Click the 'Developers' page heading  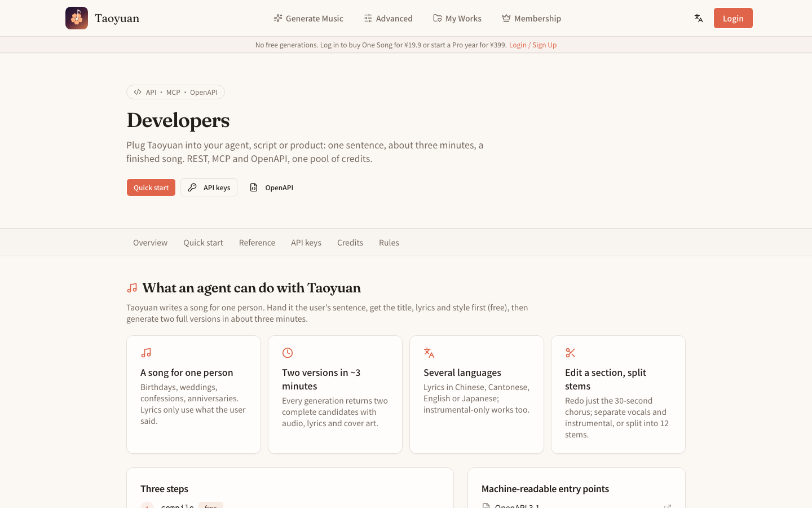[178, 120]
